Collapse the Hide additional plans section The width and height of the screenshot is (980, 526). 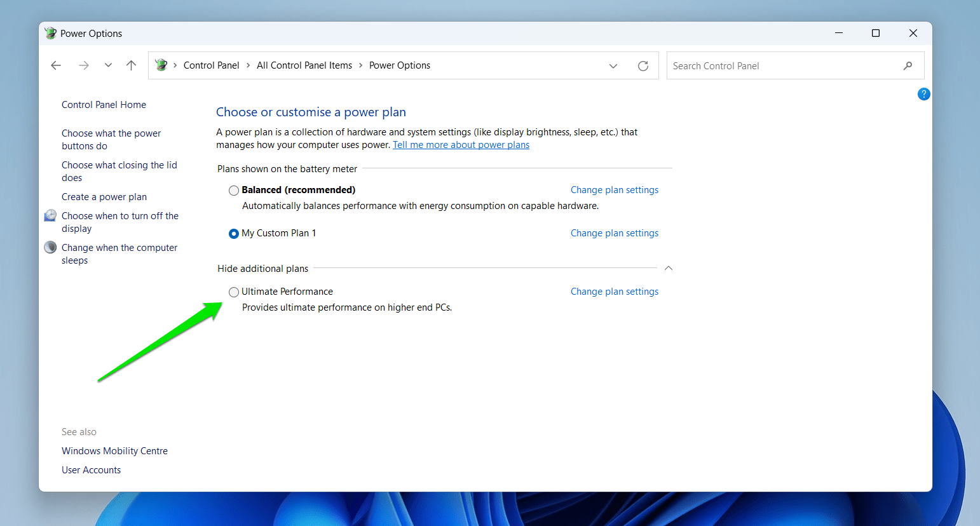(668, 268)
